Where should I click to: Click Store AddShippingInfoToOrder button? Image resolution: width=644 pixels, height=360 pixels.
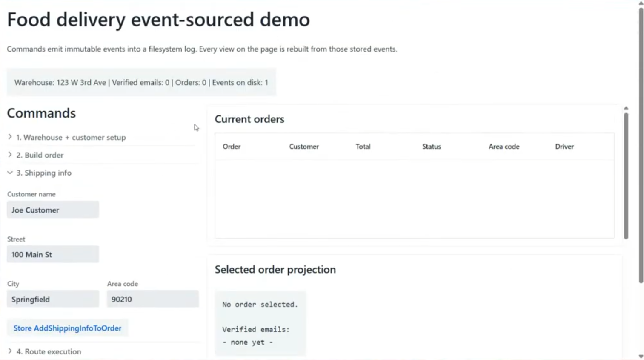(67, 328)
